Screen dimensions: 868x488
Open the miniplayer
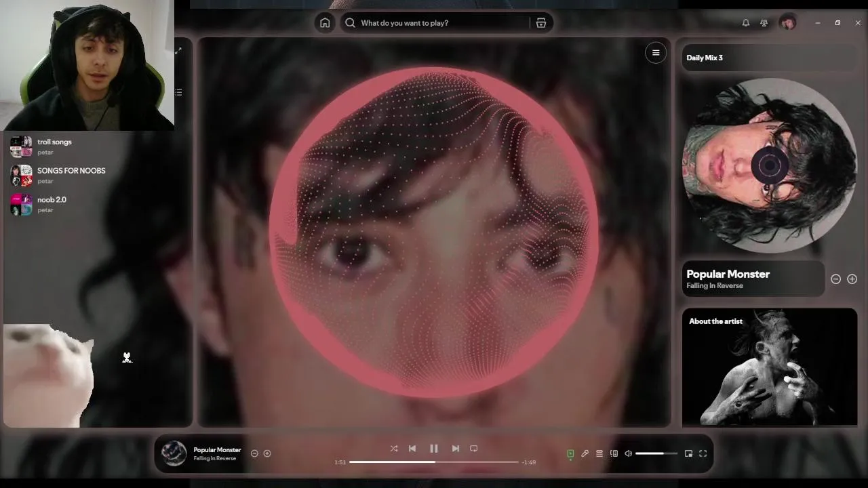688,453
